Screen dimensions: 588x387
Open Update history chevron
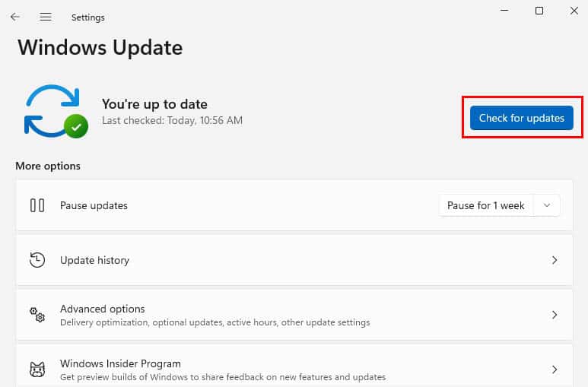coord(555,260)
